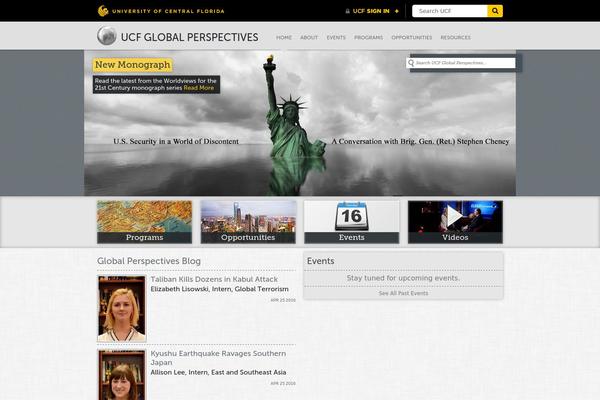This screenshot has width=600, height=400.
Task: Click the magnifier icon in Global Perspectives search
Action: [411, 63]
